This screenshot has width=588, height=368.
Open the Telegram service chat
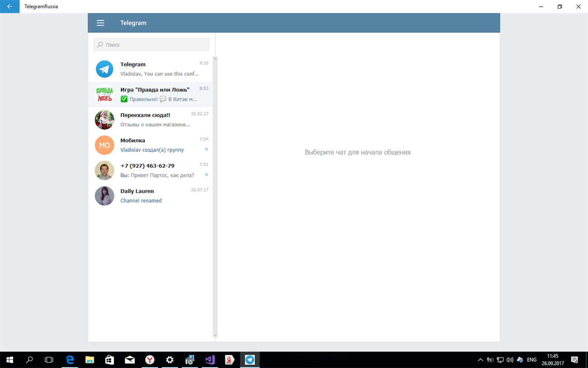click(150, 69)
